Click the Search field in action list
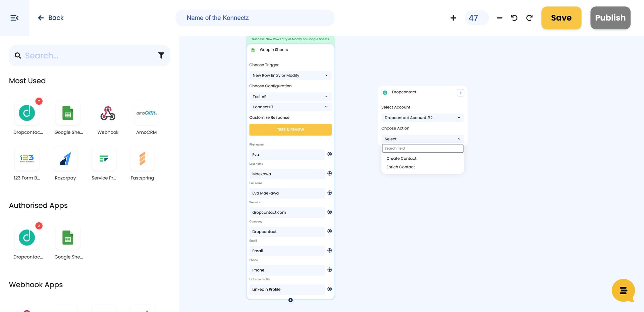Screen dimensions: 644x312 tap(423, 148)
